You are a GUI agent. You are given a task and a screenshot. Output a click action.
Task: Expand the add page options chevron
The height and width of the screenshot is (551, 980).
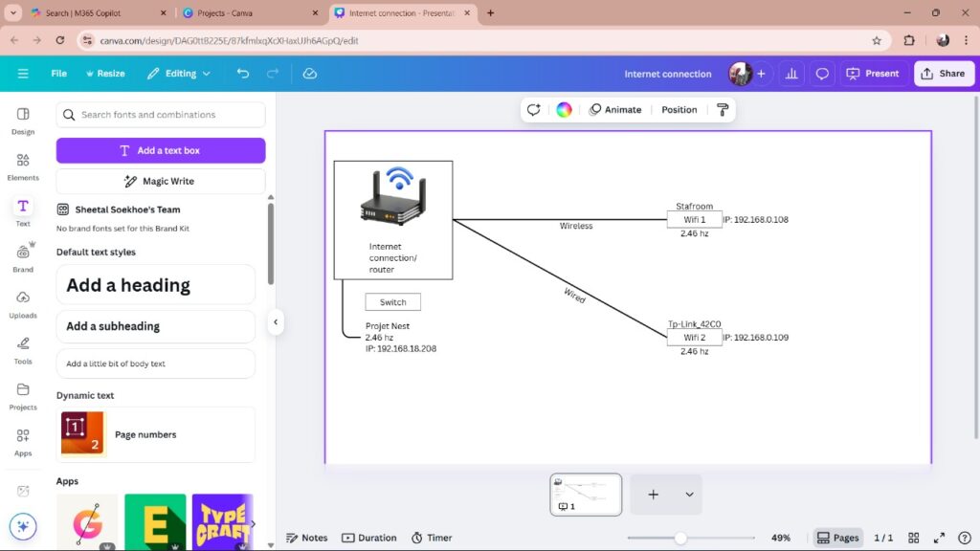coord(689,495)
